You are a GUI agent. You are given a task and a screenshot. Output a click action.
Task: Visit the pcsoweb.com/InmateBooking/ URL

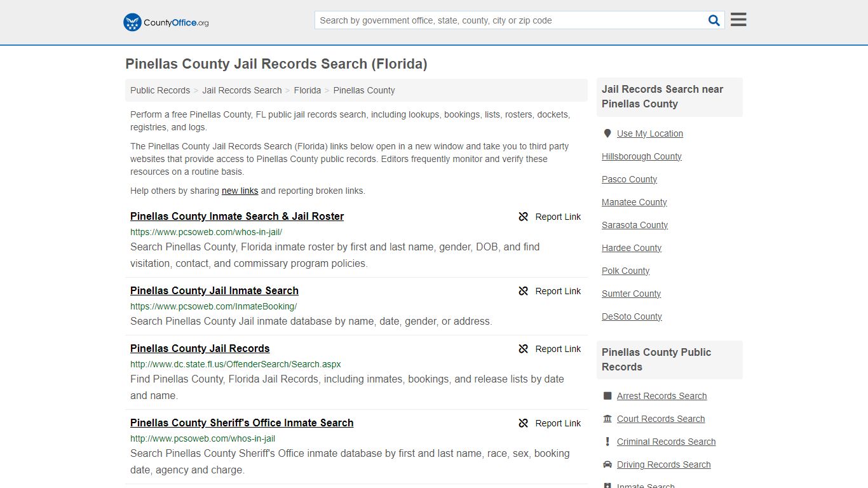coord(214,306)
